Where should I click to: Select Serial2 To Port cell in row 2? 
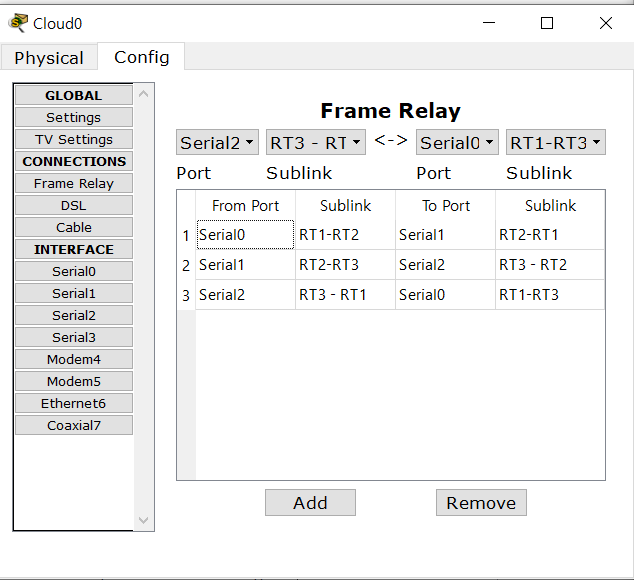[x=445, y=265]
